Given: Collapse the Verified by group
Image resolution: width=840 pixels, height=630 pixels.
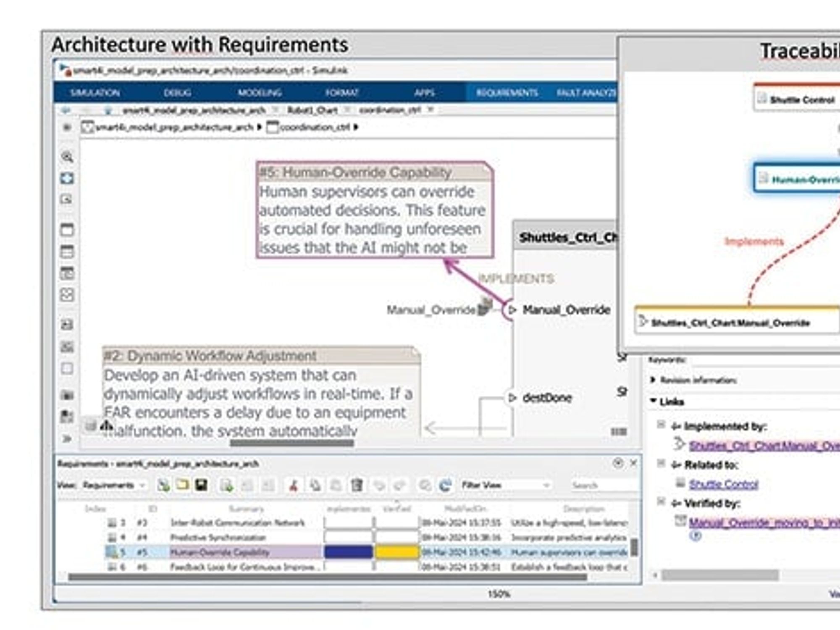Looking at the screenshot, I should pyautogui.click(x=661, y=501).
